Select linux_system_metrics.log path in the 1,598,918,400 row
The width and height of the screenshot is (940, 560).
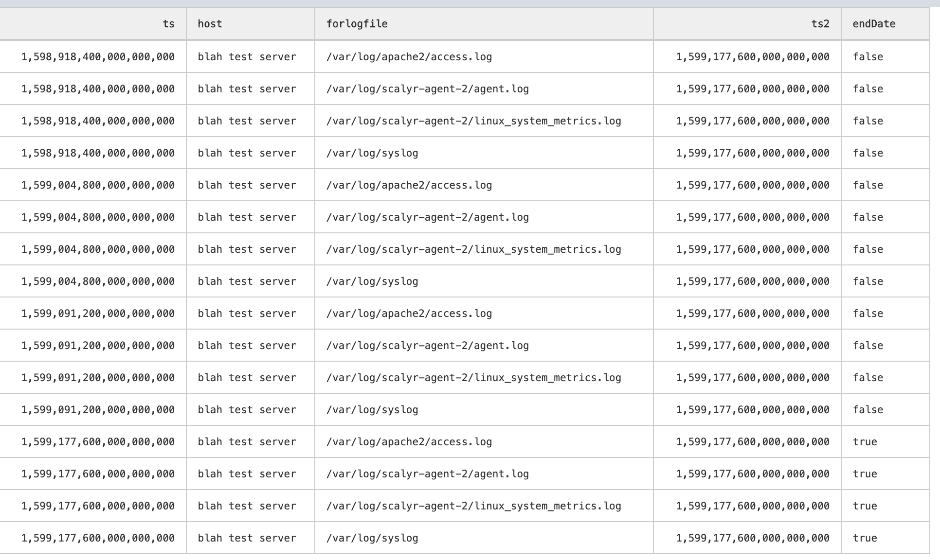click(x=473, y=121)
